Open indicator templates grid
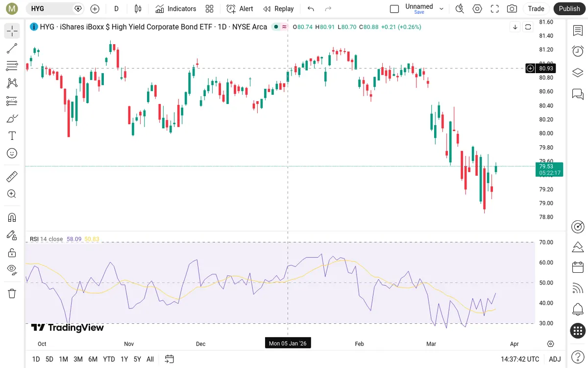The width and height of the screenshot is (588, 368). (x=210, y=8)
